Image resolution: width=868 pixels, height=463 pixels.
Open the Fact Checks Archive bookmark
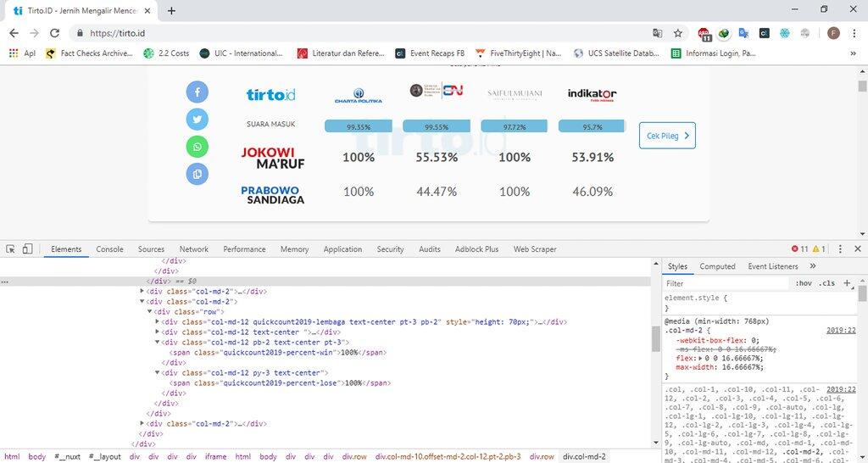pos(89,53)
